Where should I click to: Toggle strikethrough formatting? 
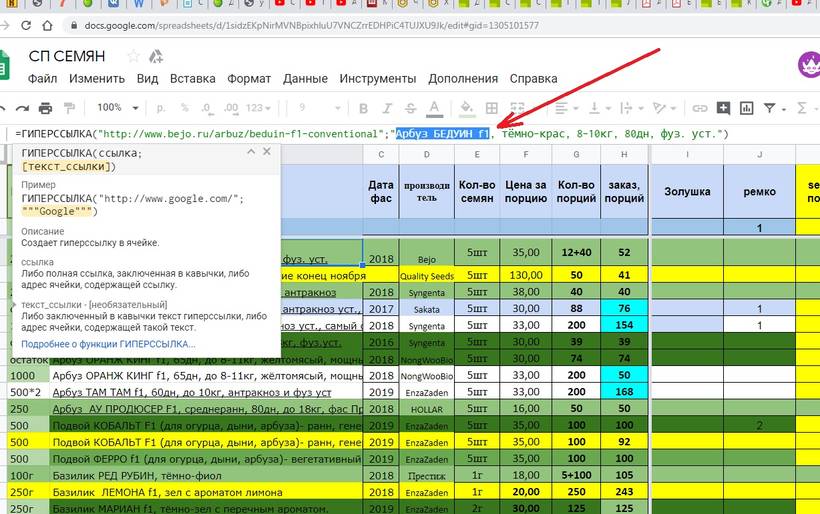pos(411,108)
